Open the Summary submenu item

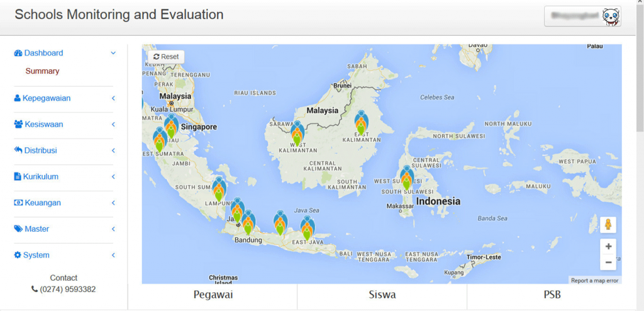coord(42,71)
